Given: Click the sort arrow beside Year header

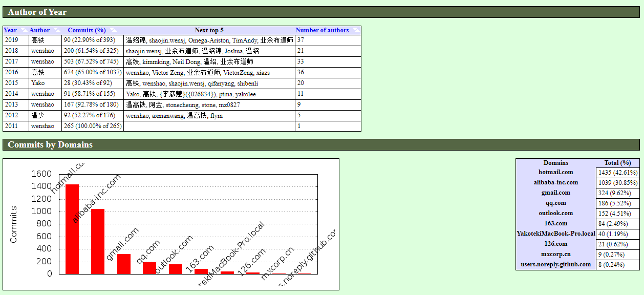Looking at the screenshot, I should click(24, 31).
